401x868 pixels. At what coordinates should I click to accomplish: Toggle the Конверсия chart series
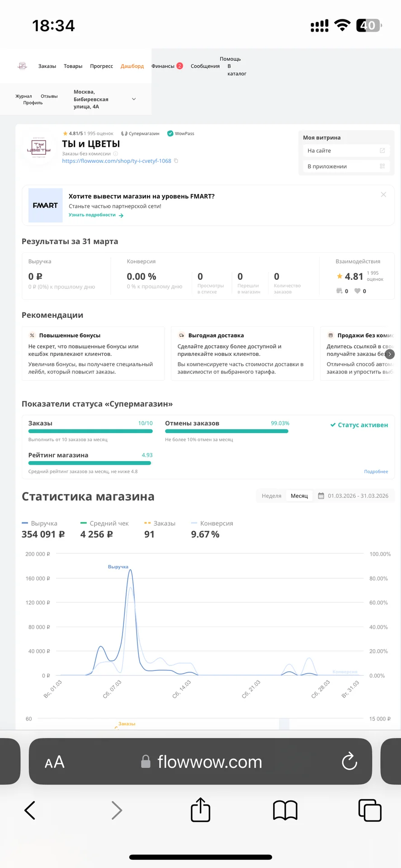tap(212, 524)
